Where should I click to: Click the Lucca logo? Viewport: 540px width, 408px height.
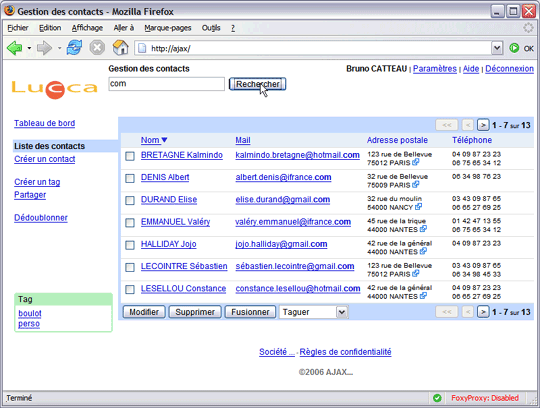tap(55, 89)
